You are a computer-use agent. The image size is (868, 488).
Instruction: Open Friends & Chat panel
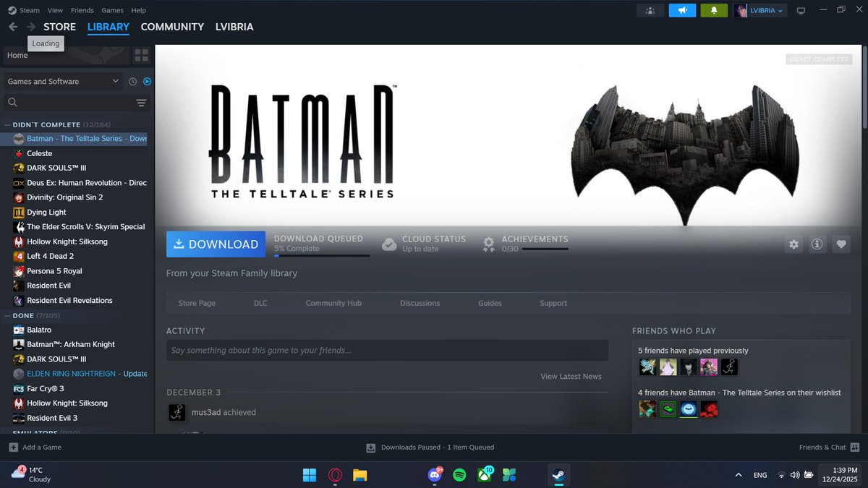click(x=829, y=447)
